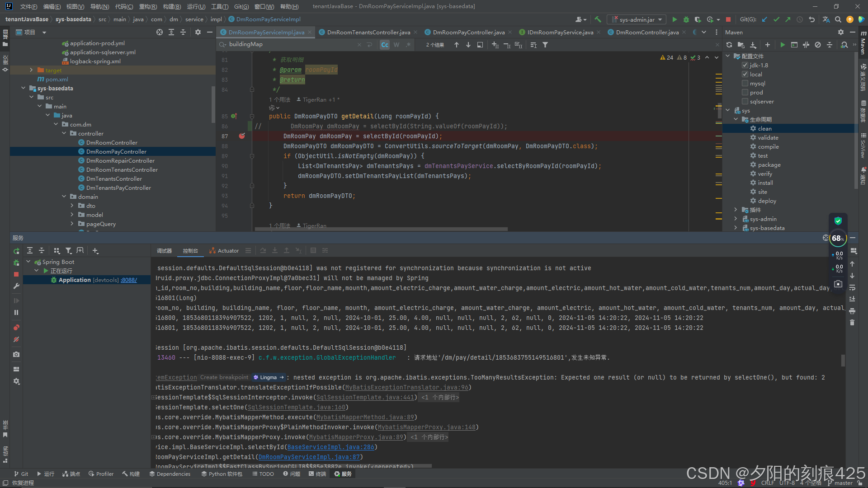The height and width of the screenshot is (488, 868).
Task: Click the red Stop button in top toolbar
Action: pyautogui.click(x=728, y=19)
